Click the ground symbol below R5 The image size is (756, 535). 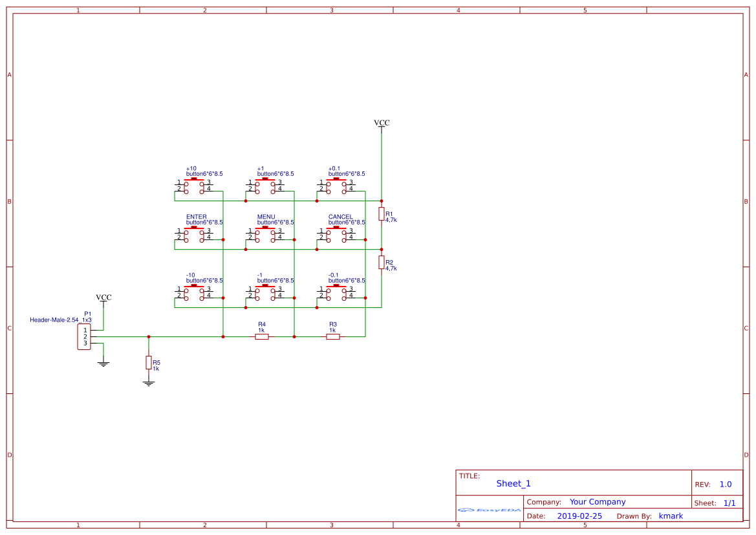click(x=149, y=384)
